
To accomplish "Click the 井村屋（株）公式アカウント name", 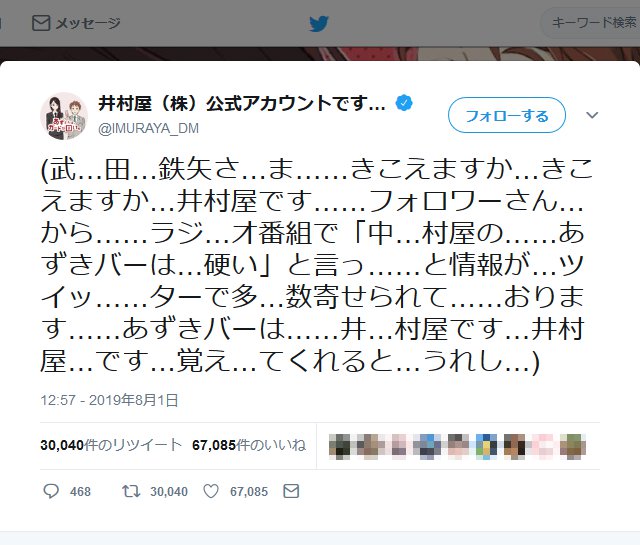I will coord(242,103).
